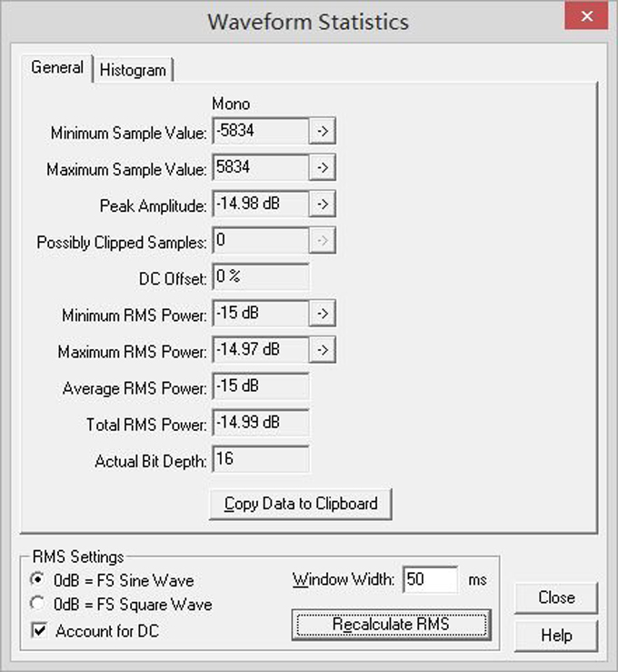
Task: Click arrow beside Minimum RMS Power
Action: pyautogui.click(x=323, y=314)
